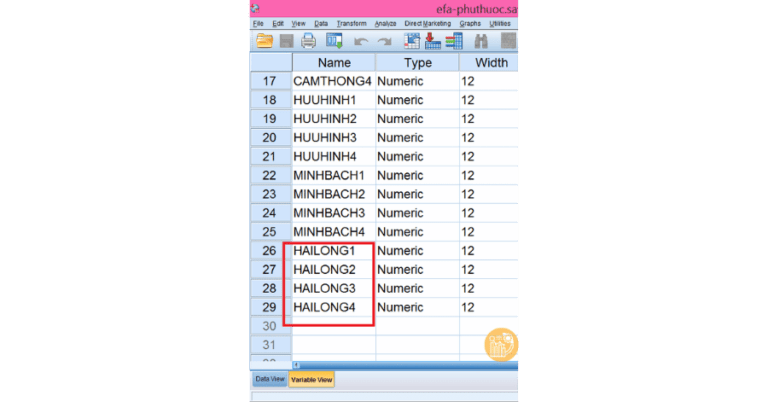This screenshot has width=768, height=402.
Task: Click the horizontal scrollbar at the bottom
Action: [x=400, y=365]
